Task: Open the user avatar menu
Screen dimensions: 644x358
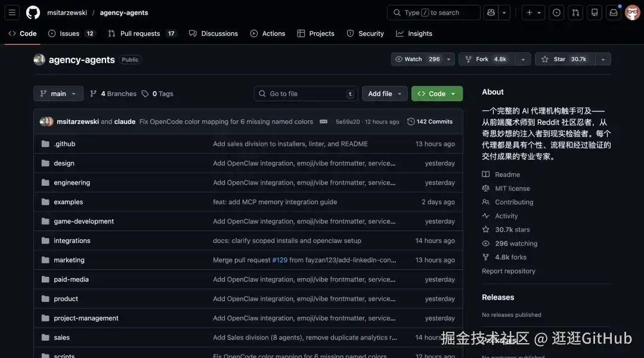Action: coord(633,13)
